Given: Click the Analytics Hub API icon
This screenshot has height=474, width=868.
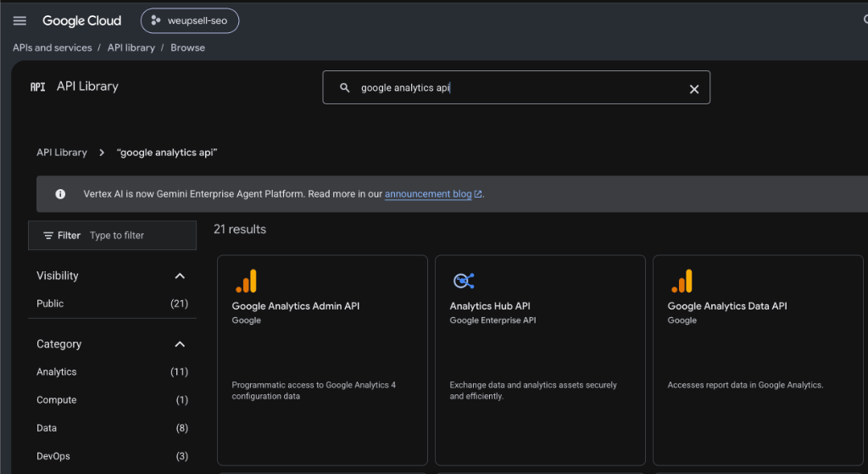Looking at the screenshot, I should point(464,281).
